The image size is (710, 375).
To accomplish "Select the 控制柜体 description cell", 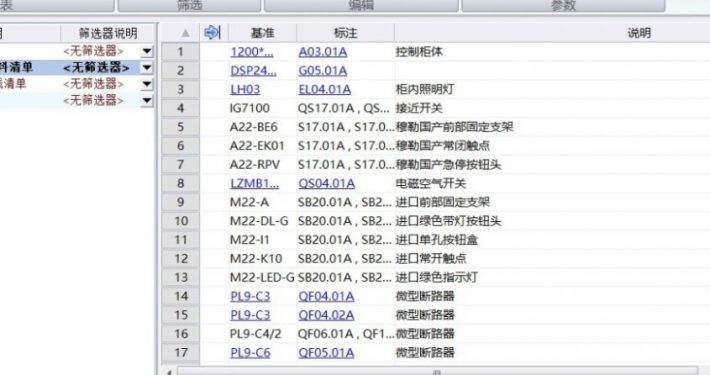I will [419, 52].
